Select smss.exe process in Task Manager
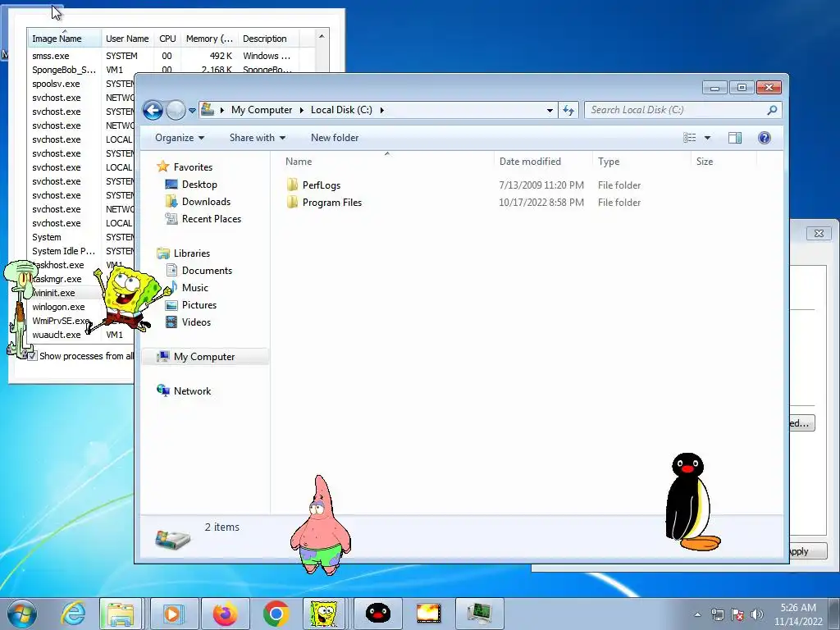The image size is (840, 630). click(x=50, y=56)
